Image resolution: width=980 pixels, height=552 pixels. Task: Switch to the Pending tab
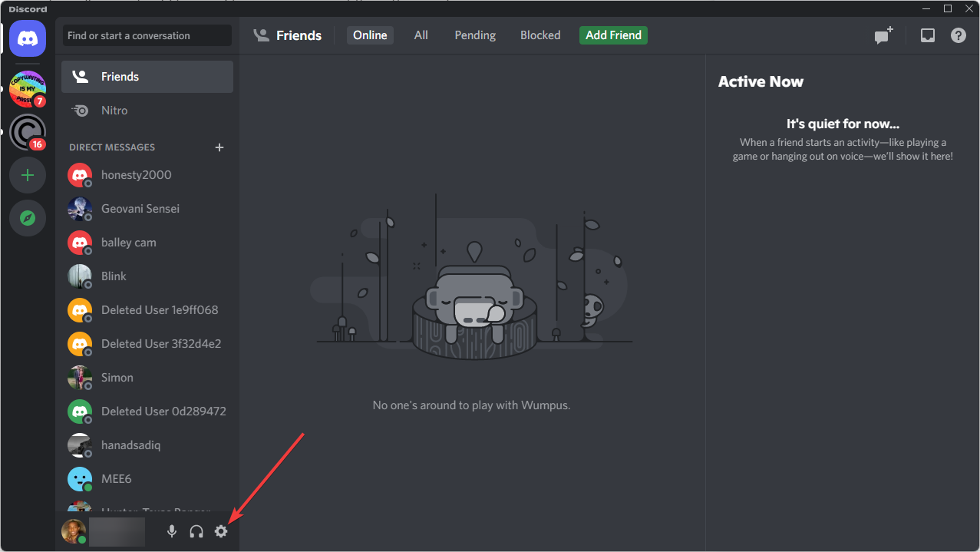pos(475,35)
